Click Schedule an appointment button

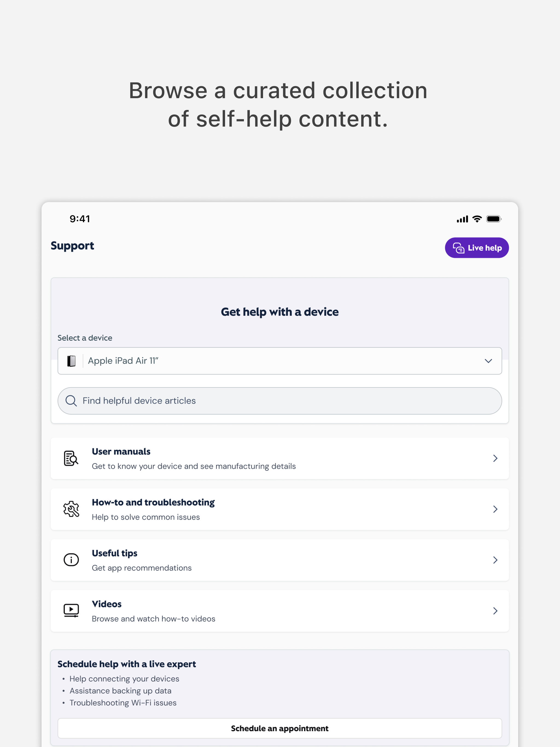[x=280, y=728]
